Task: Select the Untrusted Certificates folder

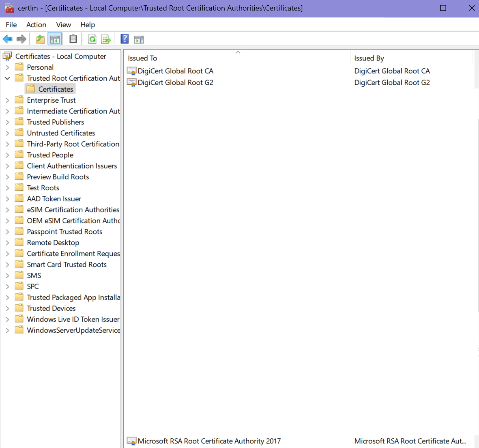Action: pos(60,133)
